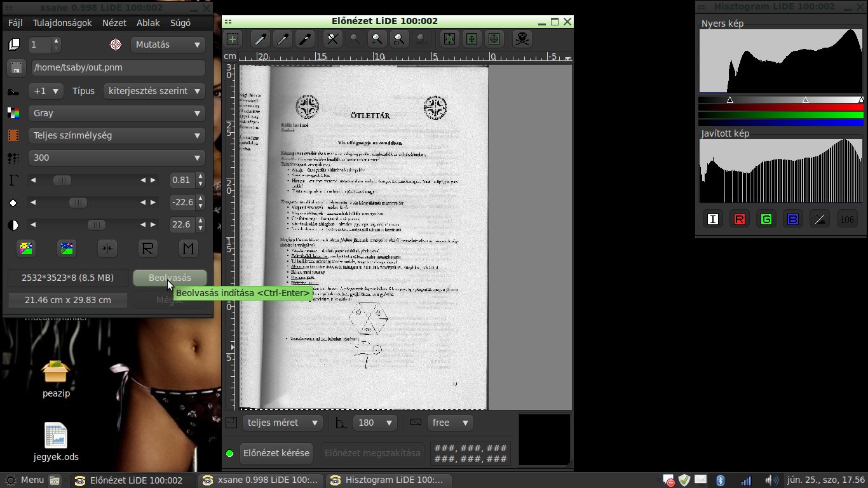Open the 'Teljes színmélység' dropdown
The height and width of the screenshot is (488, 868).
pyautogui.click(x=117, y=135)
